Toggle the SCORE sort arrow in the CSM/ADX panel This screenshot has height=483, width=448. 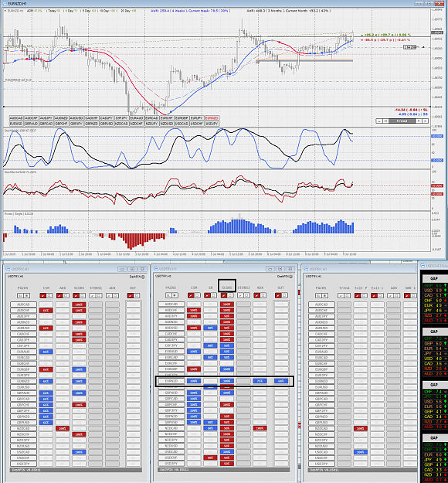[76, 296]
